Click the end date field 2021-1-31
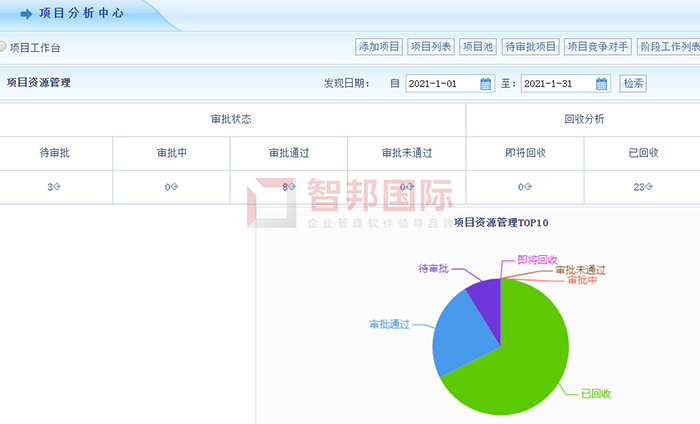Viewport: 700px width, 424px height. (557, 84)
